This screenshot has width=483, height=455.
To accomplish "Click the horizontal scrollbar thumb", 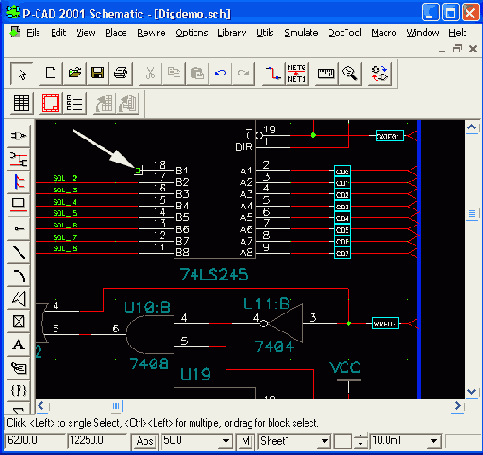I will click(116, 406).
